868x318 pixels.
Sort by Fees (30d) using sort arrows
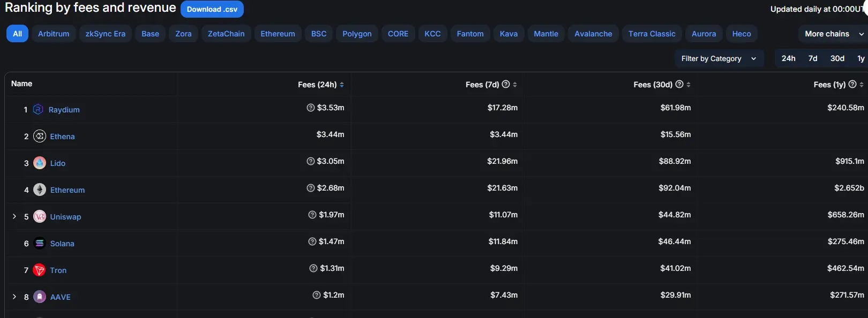[689, 85]
